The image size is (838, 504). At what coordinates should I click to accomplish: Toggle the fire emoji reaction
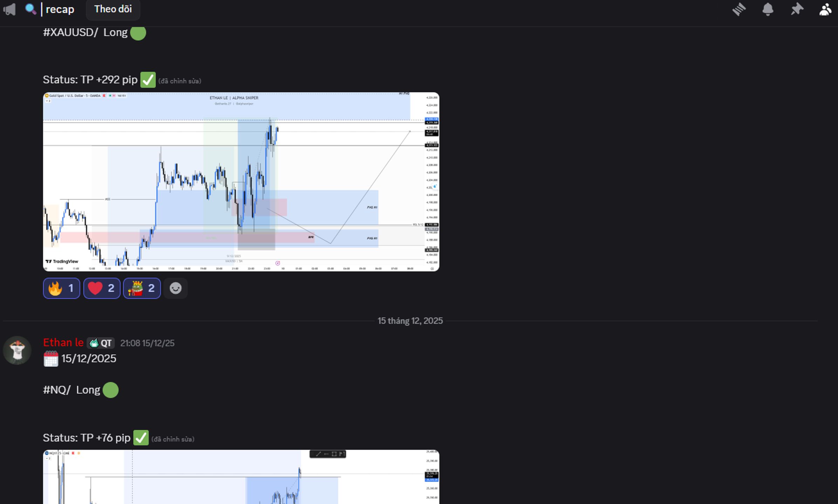coord(61,288)
